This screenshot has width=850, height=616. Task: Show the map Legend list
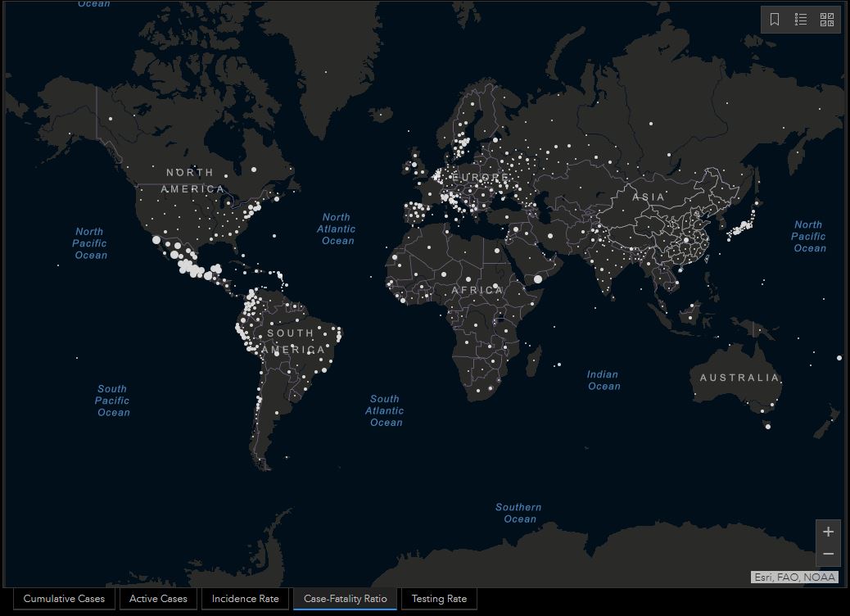(x=801, y=20)
